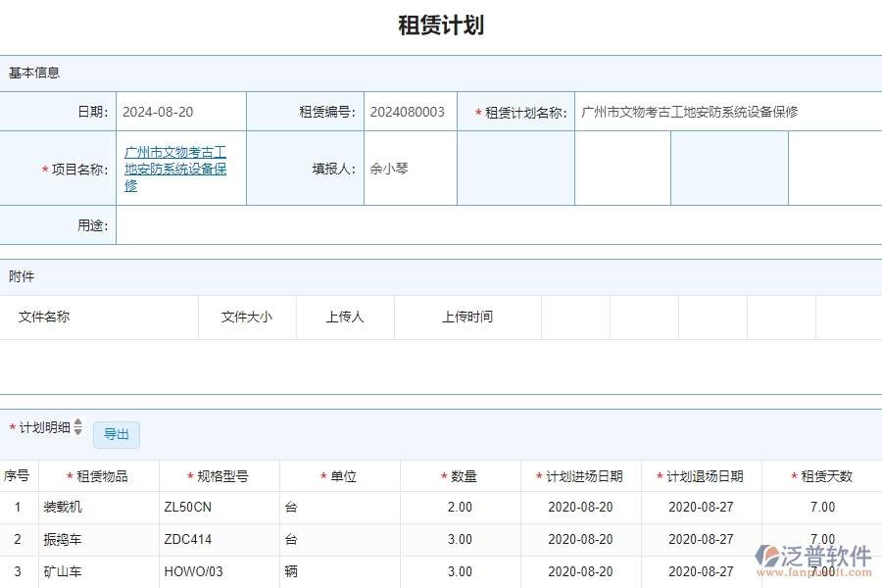Viewport: 882px width, 588px height.
Task: Click the 文件名称 column header
Action: tap(44, 317)
